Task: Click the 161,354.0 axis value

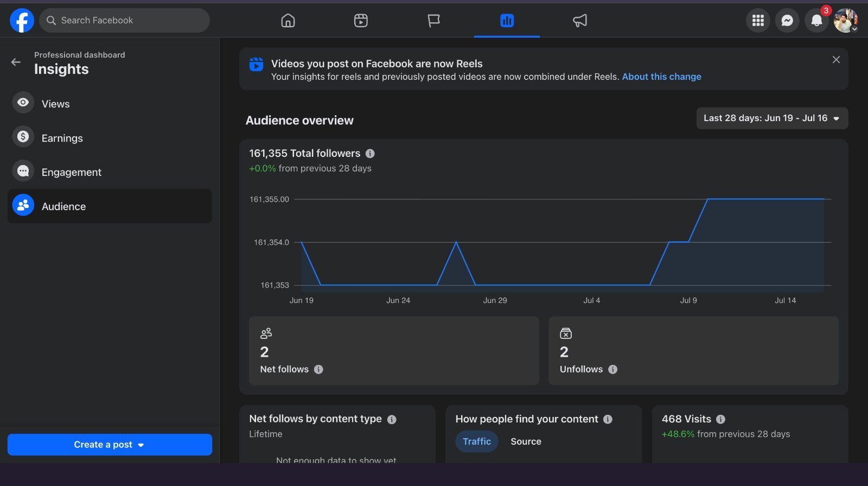Action: (x=271, y=242)
